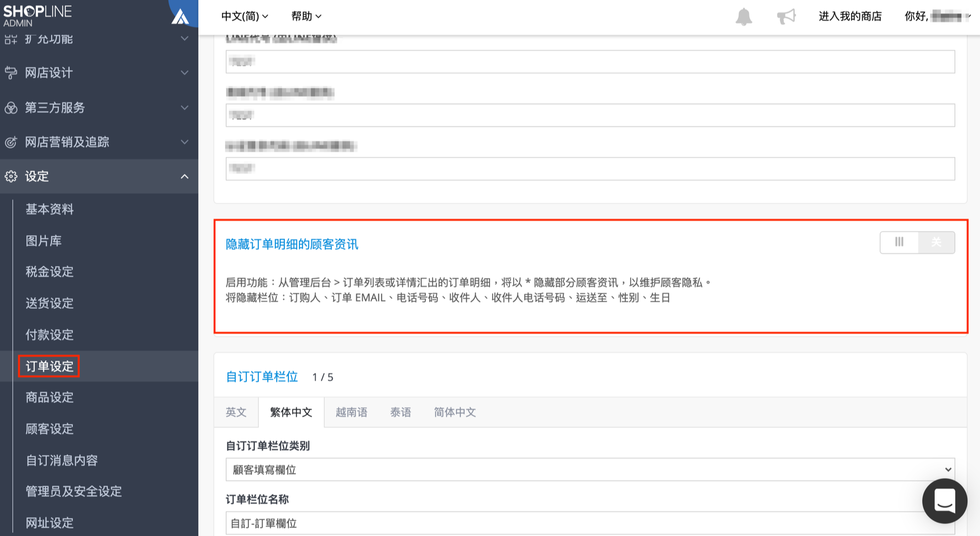Image resolution: width=980 pixels, height=536 pixels.
Task: Click the 自订订单栏位 heading
Action: (262, 377)
